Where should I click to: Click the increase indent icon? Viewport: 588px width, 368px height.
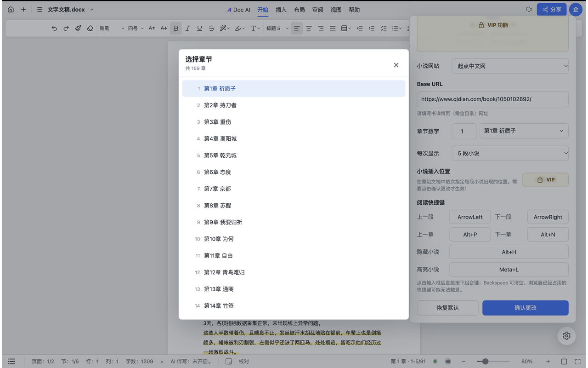point(372,29)
